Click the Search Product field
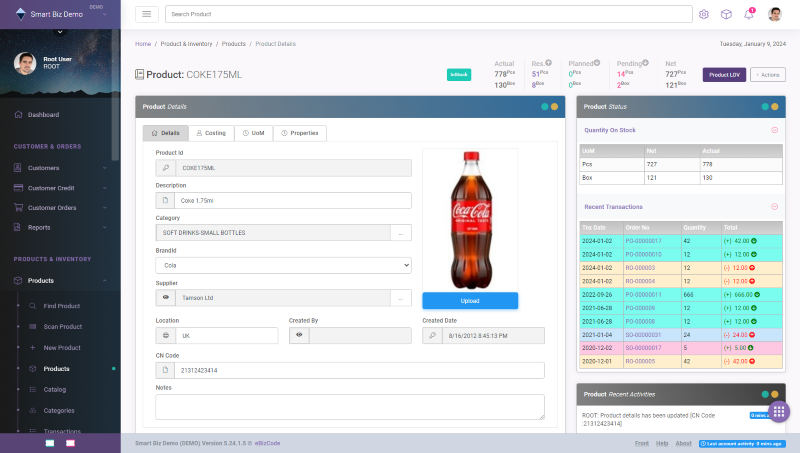 429,14
